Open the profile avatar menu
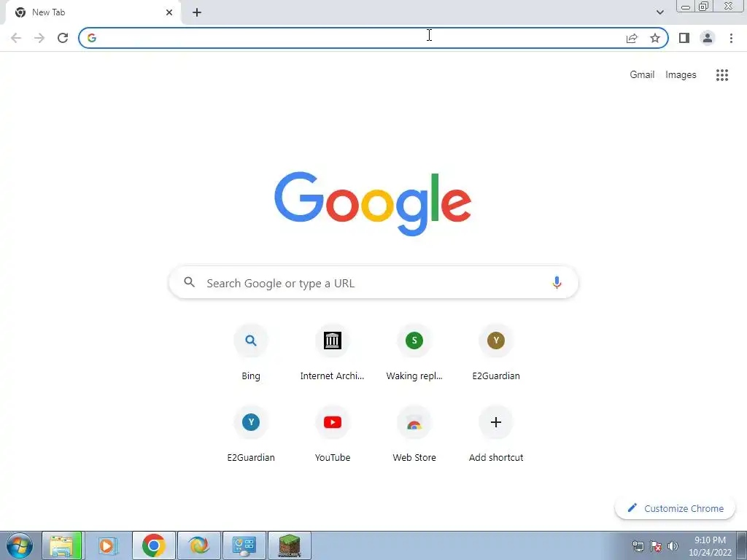 click(x=708, y=38)
